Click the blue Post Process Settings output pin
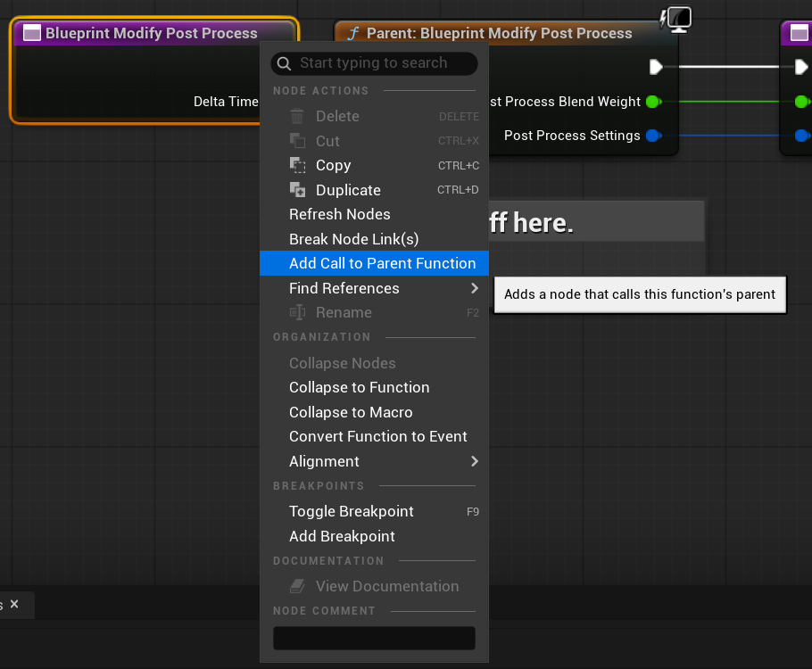This screenshot has width=812, height=669. coord(653,136)
